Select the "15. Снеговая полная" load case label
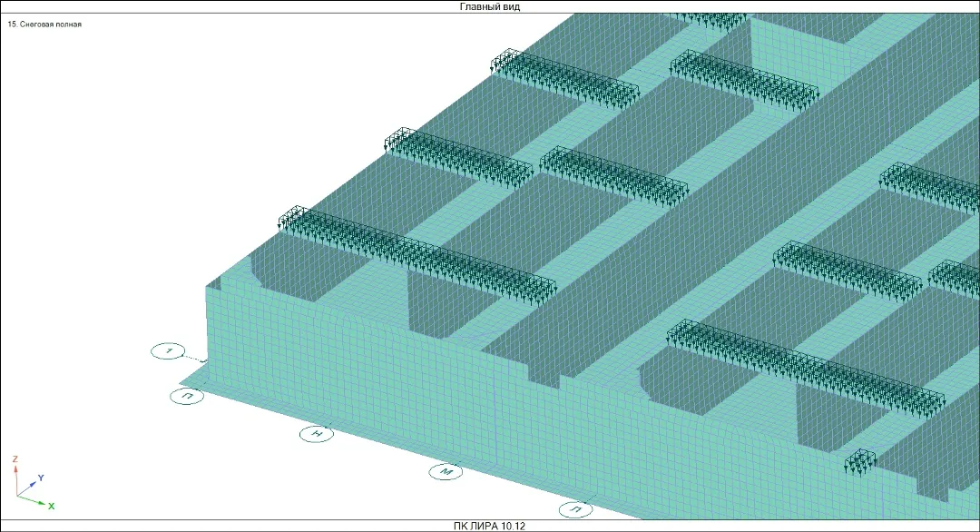The width and height of the screenshot is (980, 532). coord(44,25)
